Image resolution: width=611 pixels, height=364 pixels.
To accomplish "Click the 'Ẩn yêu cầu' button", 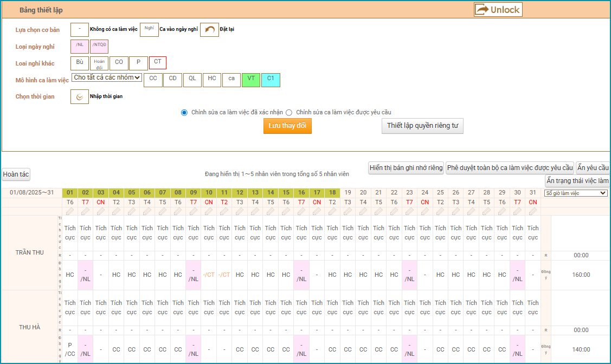I will (x=593, y=168).
